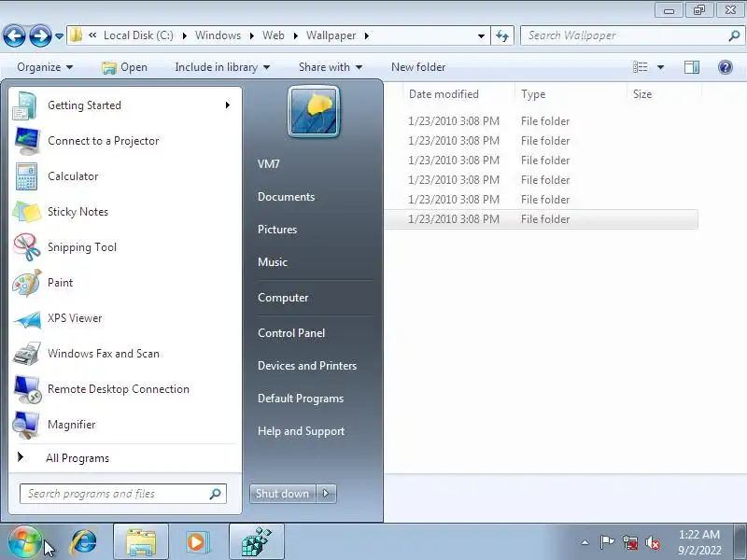Click Local Disk (C:) breadcrumb
Image resolution: width=747 pixels, height=560 pixels.
(x=138, y=35)
